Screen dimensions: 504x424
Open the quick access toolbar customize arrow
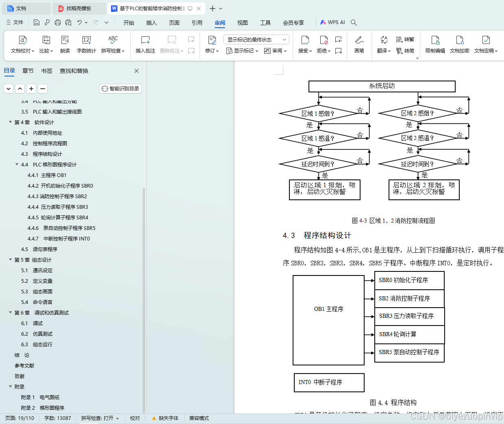[106, 22]
